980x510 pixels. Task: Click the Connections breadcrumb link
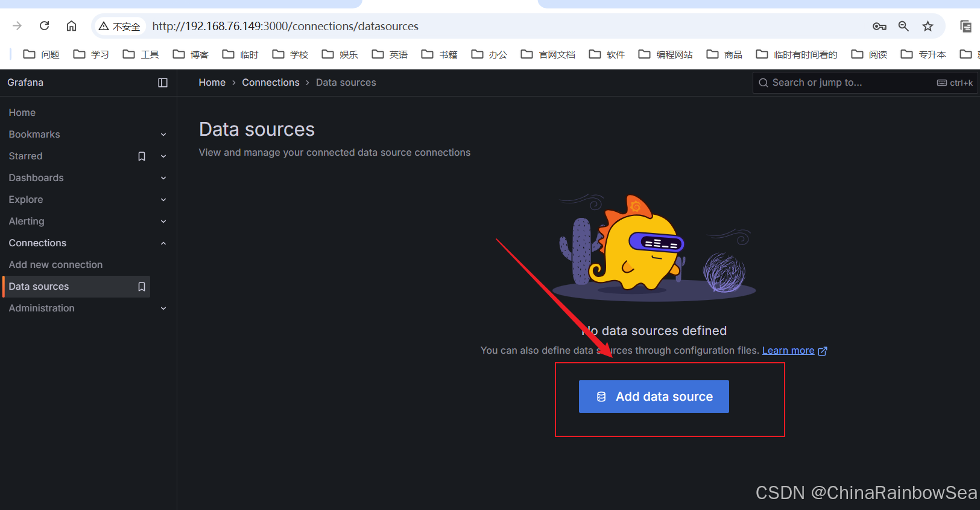271,82
